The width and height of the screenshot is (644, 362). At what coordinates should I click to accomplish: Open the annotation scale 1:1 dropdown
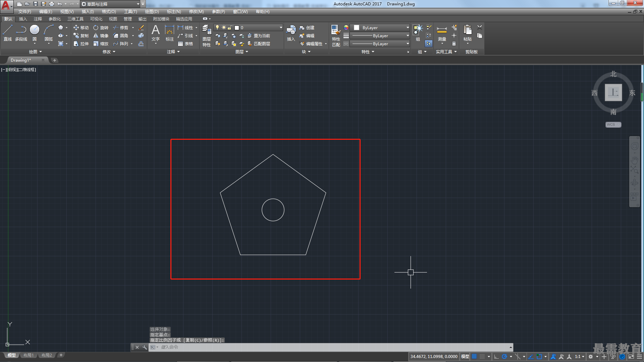(x=579, y=357)
